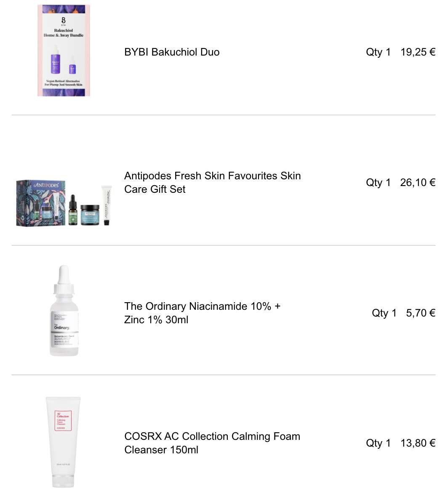Click the white tube in Antipodes image
This screenshot has width=448, height=495.
pos(107,205)
